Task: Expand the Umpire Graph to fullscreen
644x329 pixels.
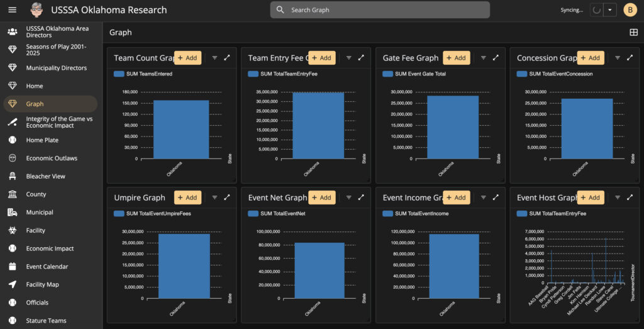Action: tap(227, 198)
